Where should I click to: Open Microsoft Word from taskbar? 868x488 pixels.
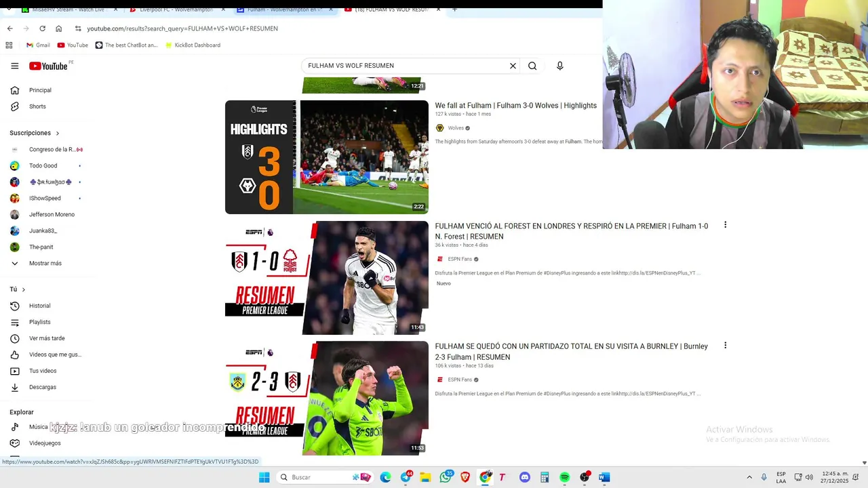[x=604, y=477]
